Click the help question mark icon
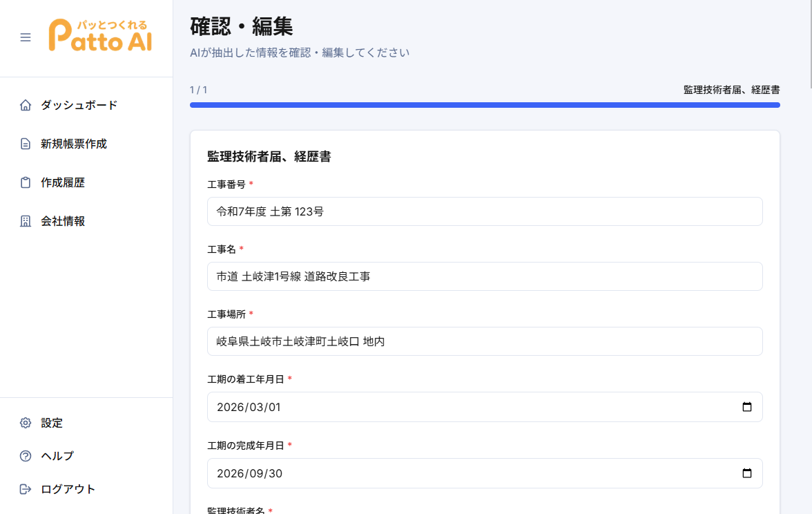The height and width of the screenshot is (514, 812). (x=26, y=456)
